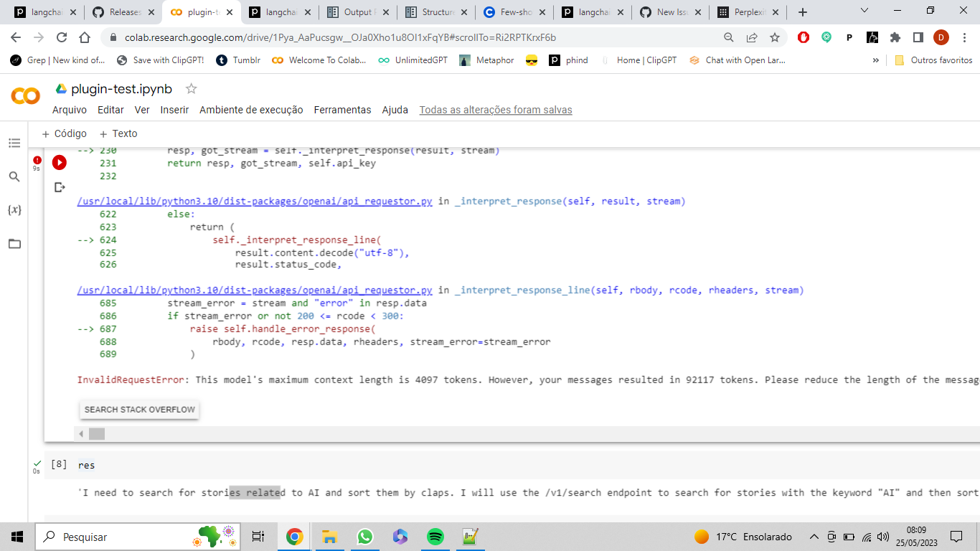Run the failing code cell again

coord(59,163)
